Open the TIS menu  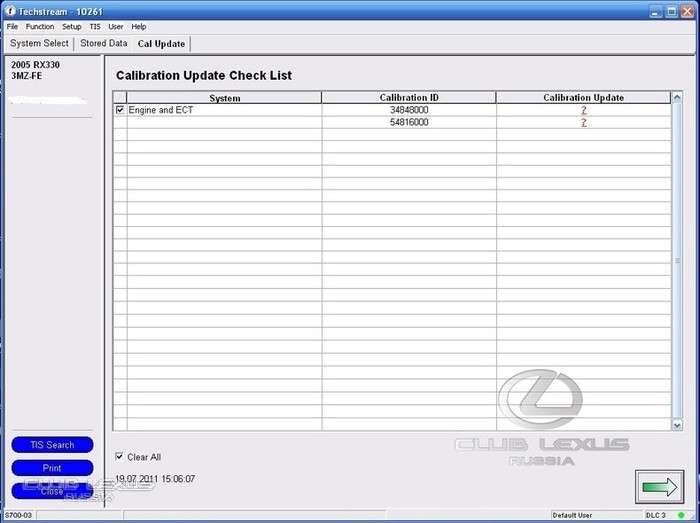click(x=95, y=27)
